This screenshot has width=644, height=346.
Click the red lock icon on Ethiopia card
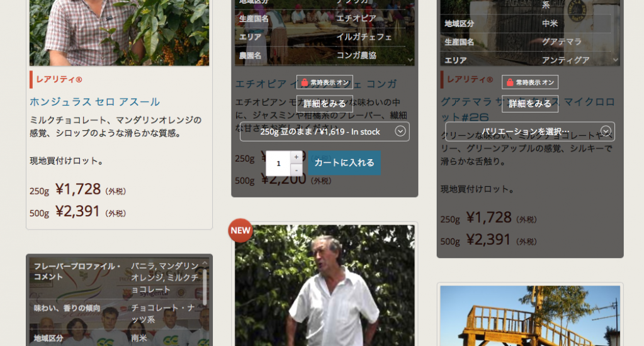304,82
